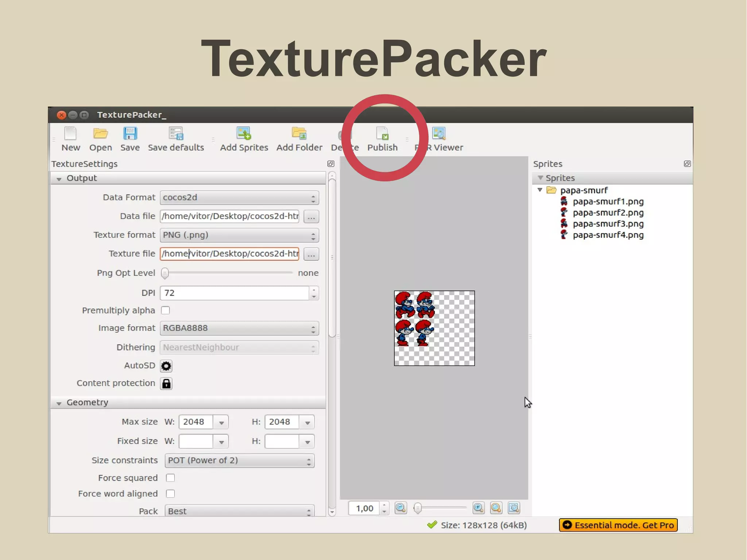Collapse the Output section
747x560 pixels.
click(59, 179)
